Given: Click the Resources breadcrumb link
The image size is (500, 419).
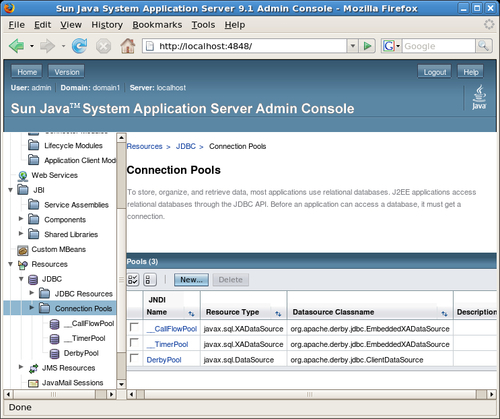Looking at the screenshot, I should [x=144, y=146].
